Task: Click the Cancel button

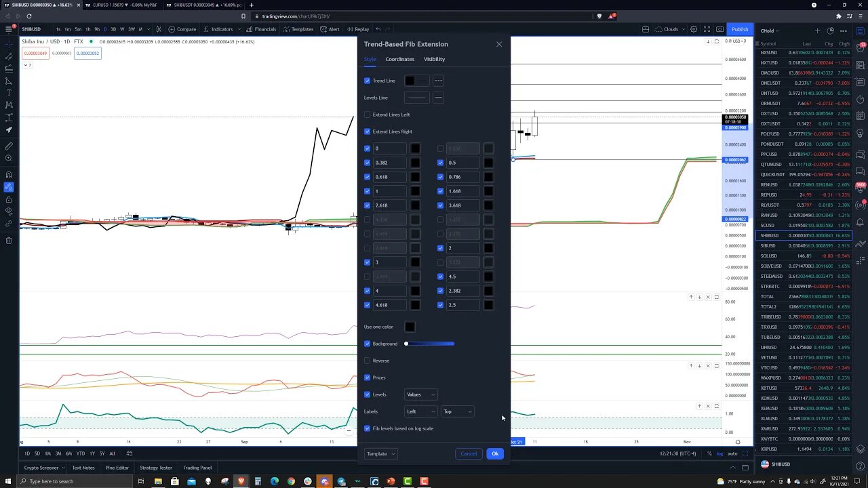Action: [469, 453]
